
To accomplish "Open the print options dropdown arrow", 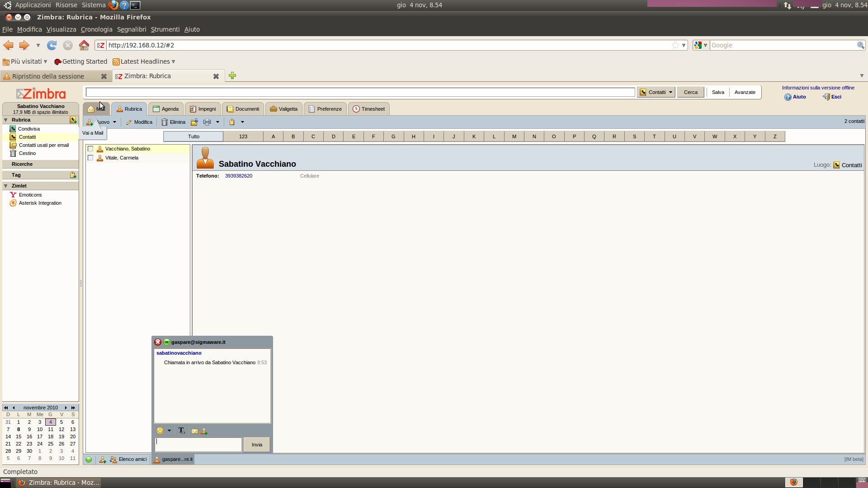I will pyautogui.click(x=217, y=122).
